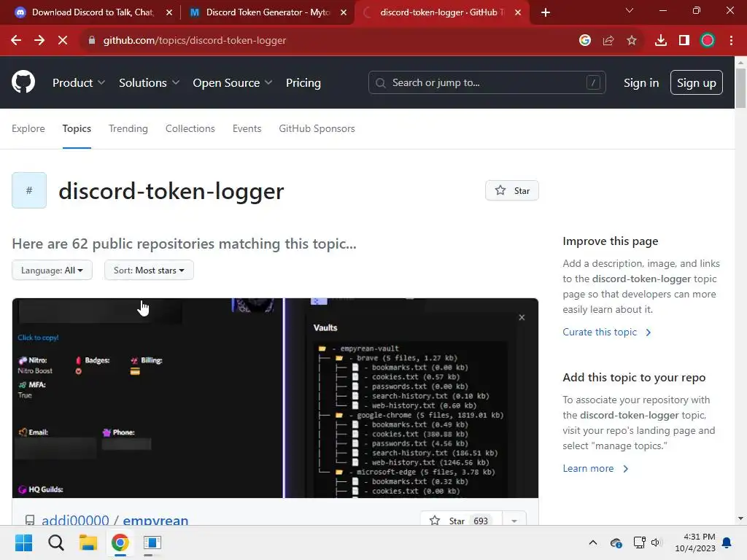Toggle Chrome side panel icon
The width and height of the screenshot is (747, 560).
tap(684, 41)
